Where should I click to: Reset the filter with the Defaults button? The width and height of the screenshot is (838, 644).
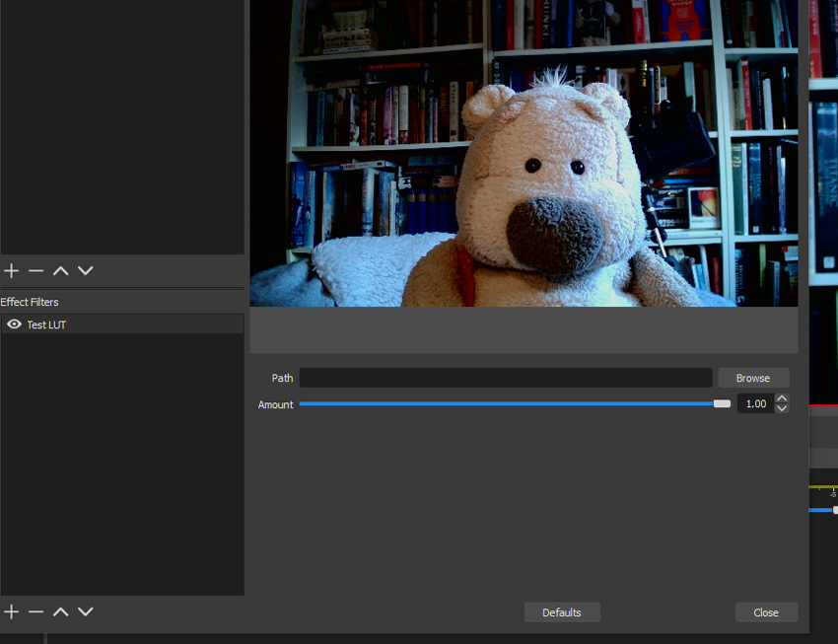coord(562,611)
